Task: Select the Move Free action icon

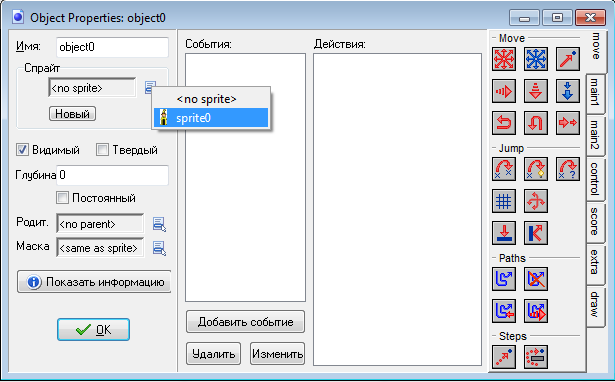Action: pyautogui.click(x=536, y=59)
